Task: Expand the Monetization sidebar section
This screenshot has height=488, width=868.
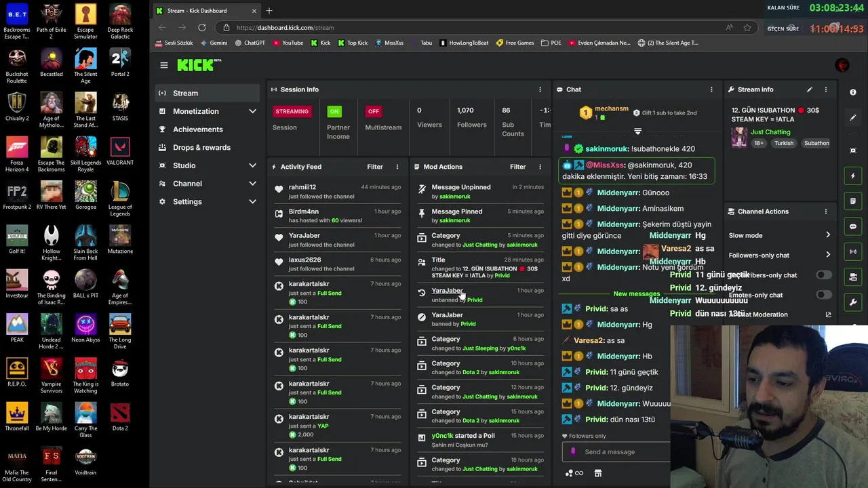Action: click(252, 111)
